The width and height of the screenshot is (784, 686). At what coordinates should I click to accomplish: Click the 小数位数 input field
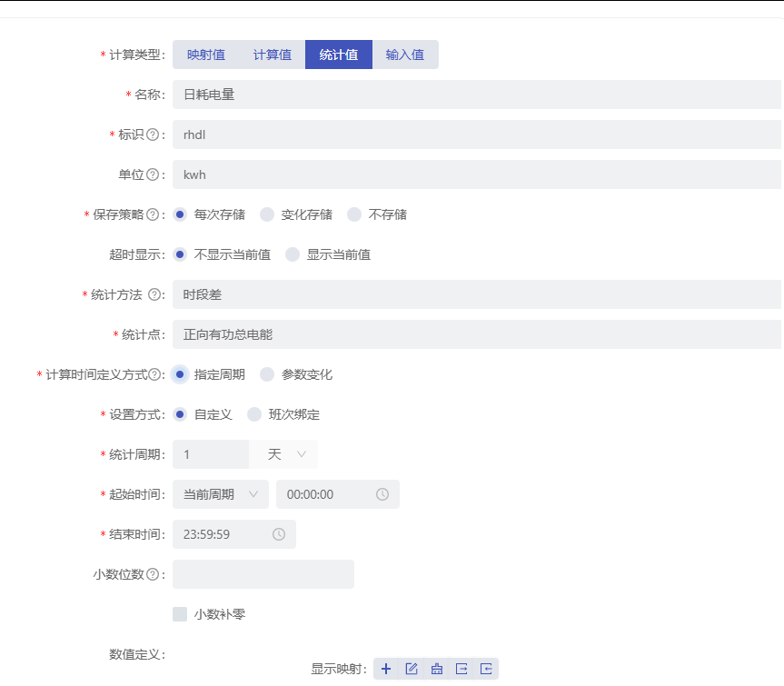tap(263, 574)
